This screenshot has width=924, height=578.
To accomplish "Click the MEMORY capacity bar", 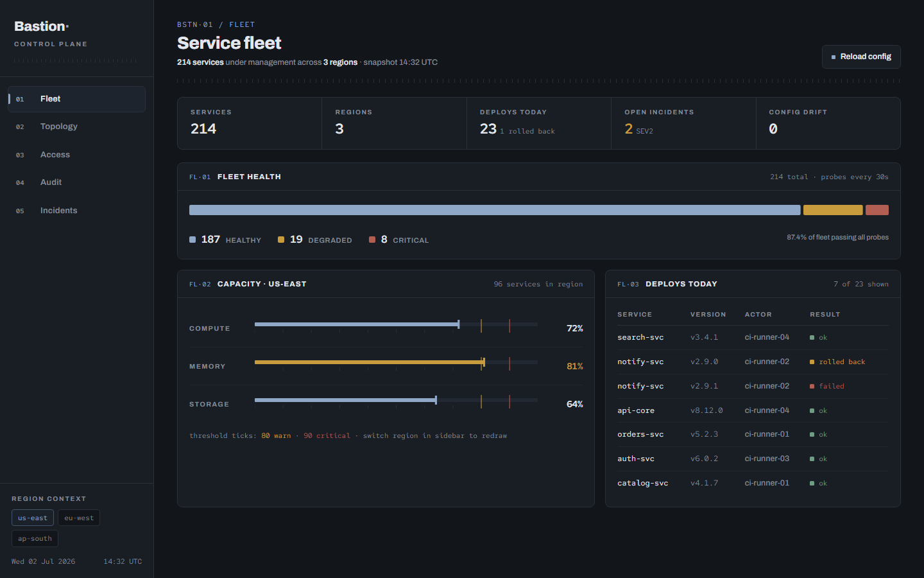I will pyautogui.click(x=396, y=362).
